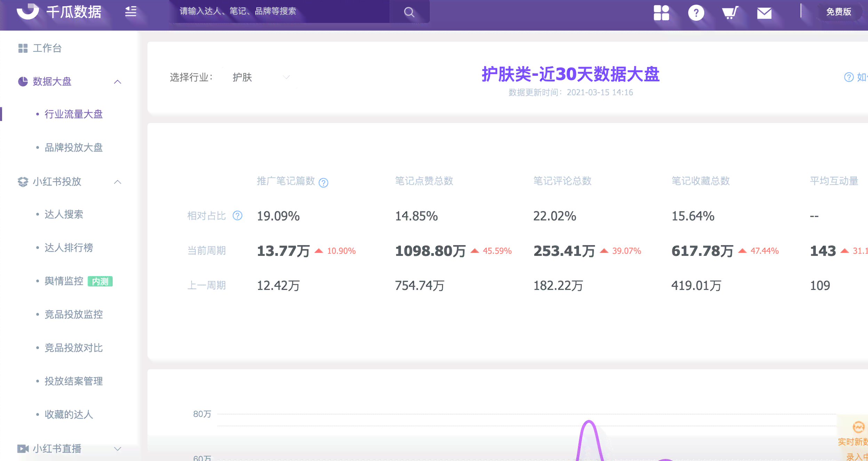Click the 19.09% relative share value
The height and width of the screenshot is (461, 868).
tap(278, 216)
